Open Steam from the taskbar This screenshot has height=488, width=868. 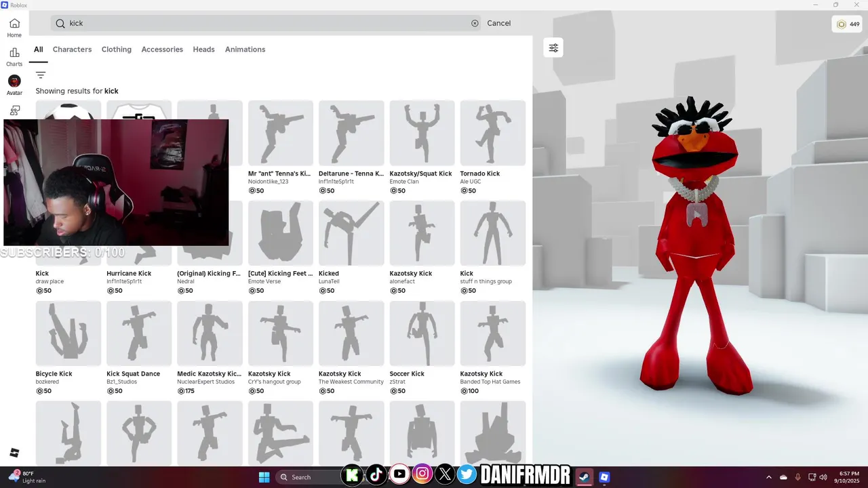[x=583, y=476]
